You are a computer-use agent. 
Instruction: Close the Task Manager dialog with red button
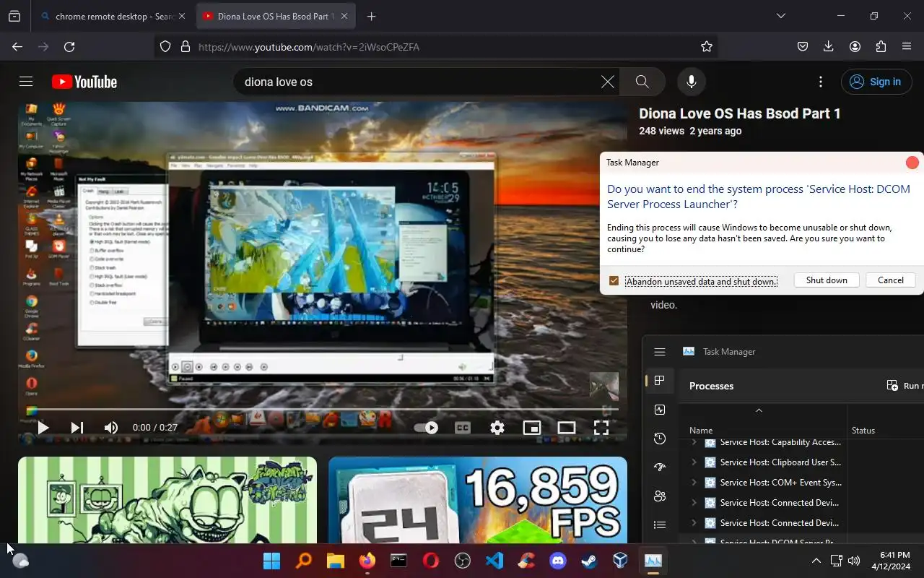click(x=912, y=163)
